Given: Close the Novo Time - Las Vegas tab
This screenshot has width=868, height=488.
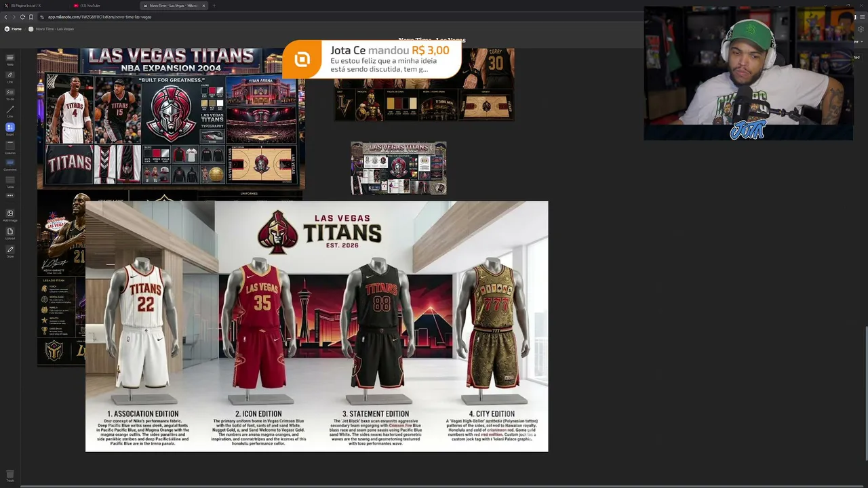Looking at the screenshot, I should 203,5.
